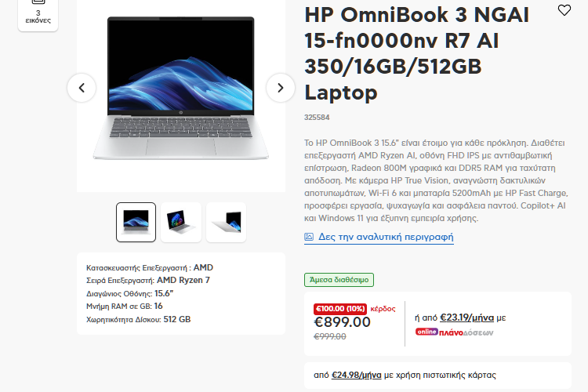
Task: Select the second angled laptop thumbnail
Action: point(181,222)
